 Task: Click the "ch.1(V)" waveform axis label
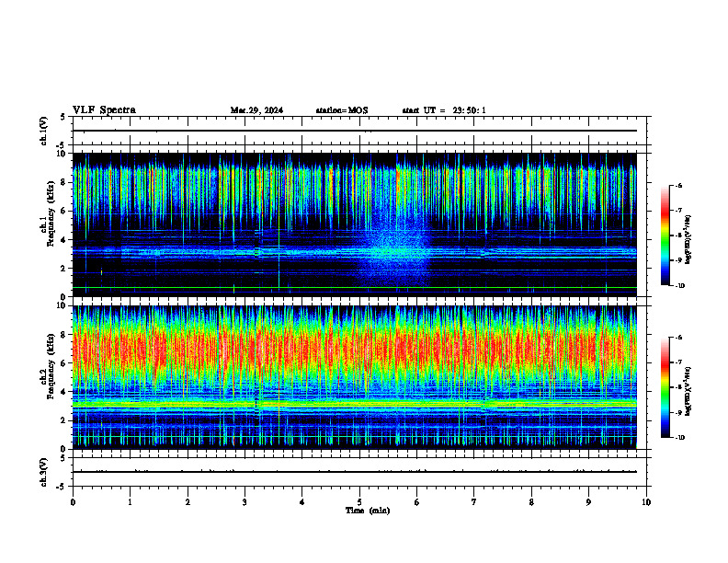44,131
